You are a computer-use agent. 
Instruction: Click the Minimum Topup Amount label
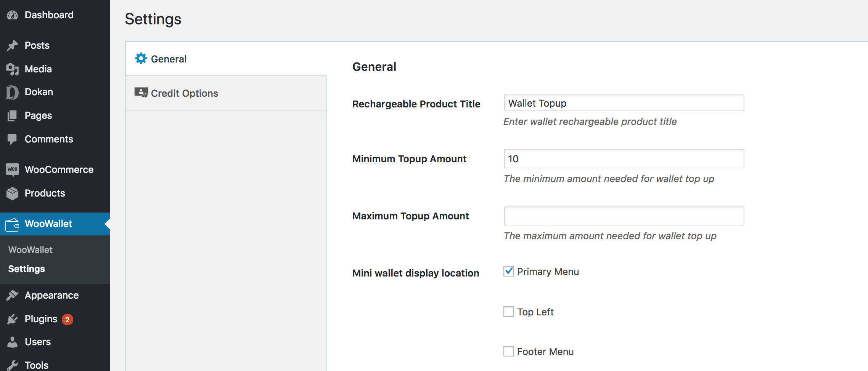click(409, 159)
